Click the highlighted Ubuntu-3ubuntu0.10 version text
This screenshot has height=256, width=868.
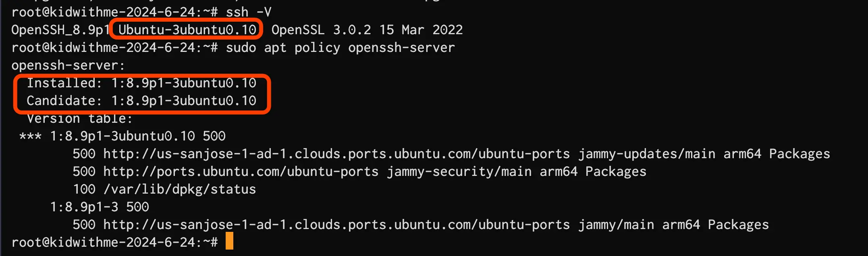[x=187, y=30]
